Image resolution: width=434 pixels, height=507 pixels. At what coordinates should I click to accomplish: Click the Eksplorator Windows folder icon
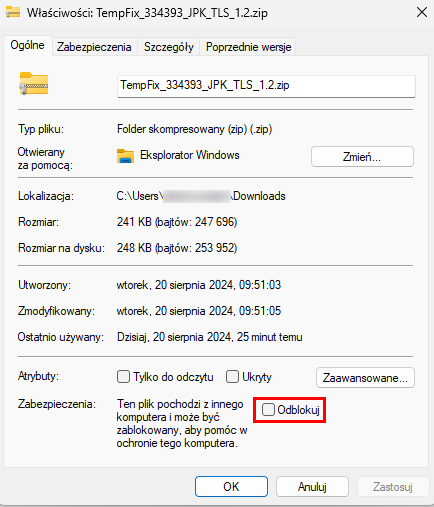(125, 156)
